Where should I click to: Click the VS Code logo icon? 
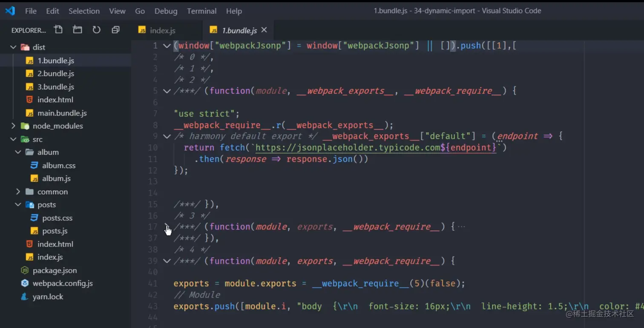click(x=10, y=11)
